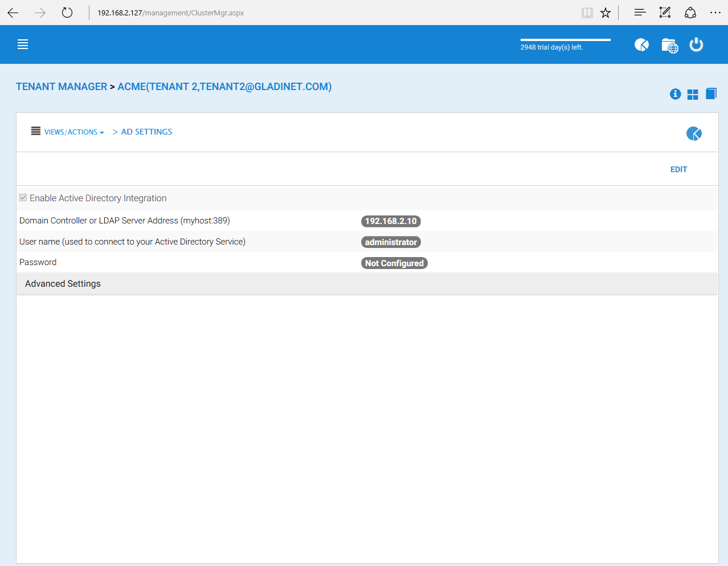Viewport: 728px width, 566px height.
Task: Go to TENANT MANAGER via breadcrumb link
Action: (61, 86)
